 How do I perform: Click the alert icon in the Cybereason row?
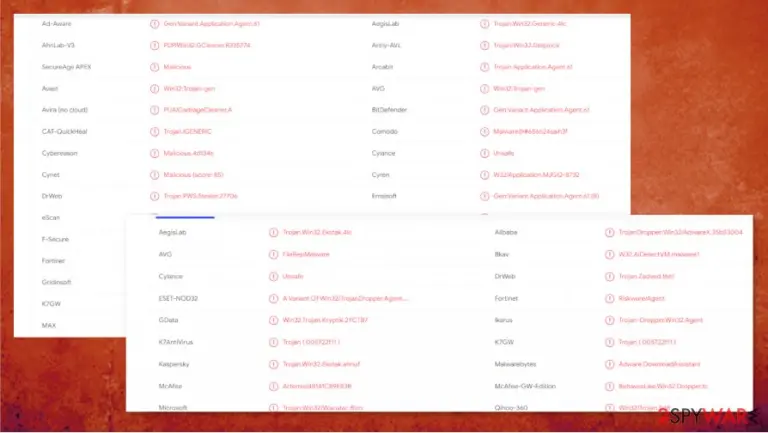(154, 153)
